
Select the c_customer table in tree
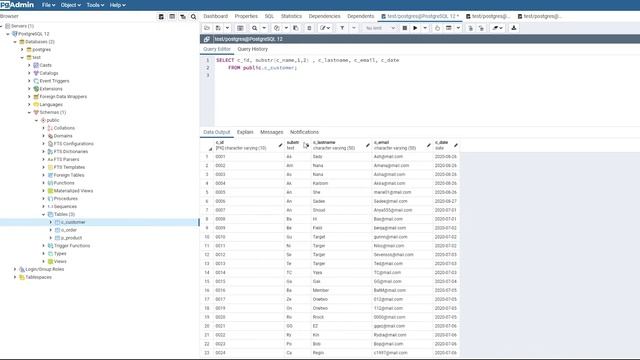point(73,222)
